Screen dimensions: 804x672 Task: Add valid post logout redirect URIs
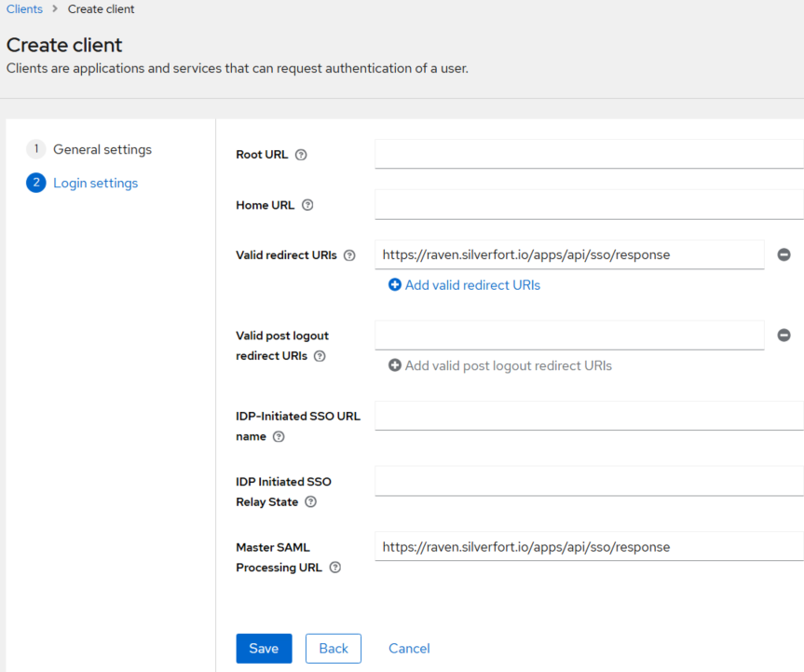pos(500,365)
